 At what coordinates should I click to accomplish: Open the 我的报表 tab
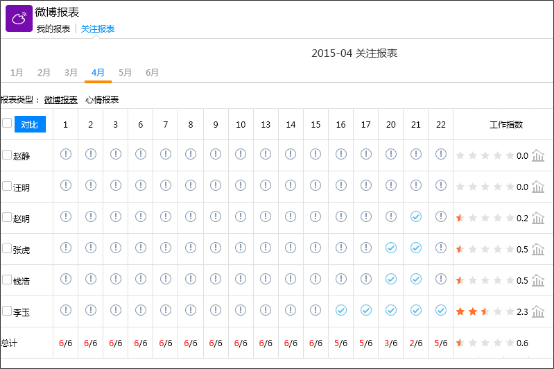(x=53, y=29)
